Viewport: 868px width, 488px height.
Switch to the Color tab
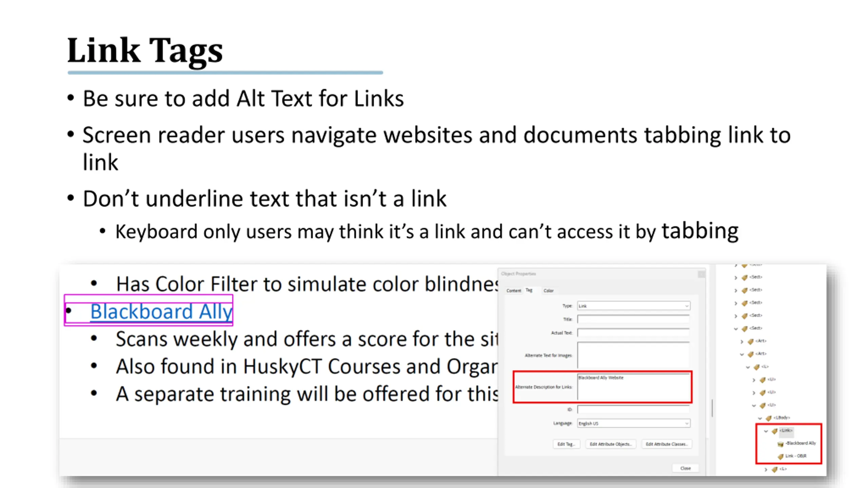click(548, 291)
